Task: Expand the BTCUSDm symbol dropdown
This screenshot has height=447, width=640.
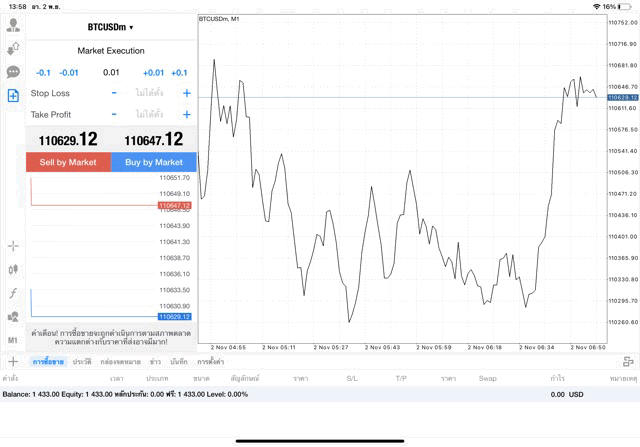Action: coord(110,28)
